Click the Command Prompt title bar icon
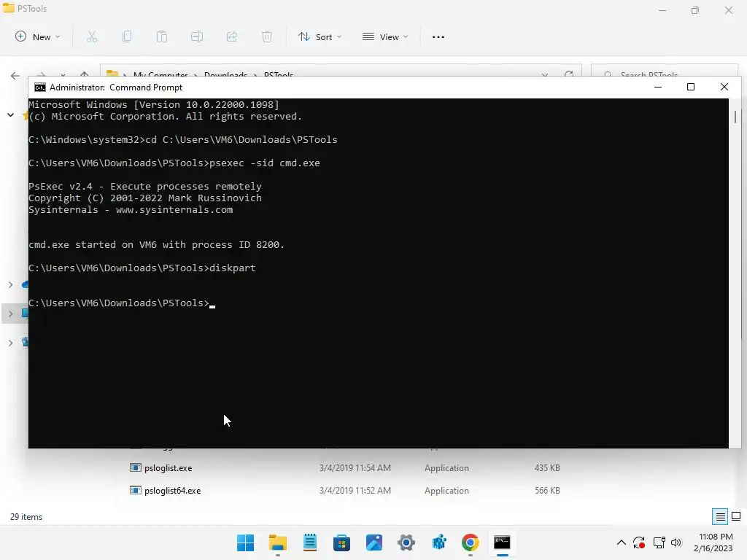747x560 pixels. point(40,87)
